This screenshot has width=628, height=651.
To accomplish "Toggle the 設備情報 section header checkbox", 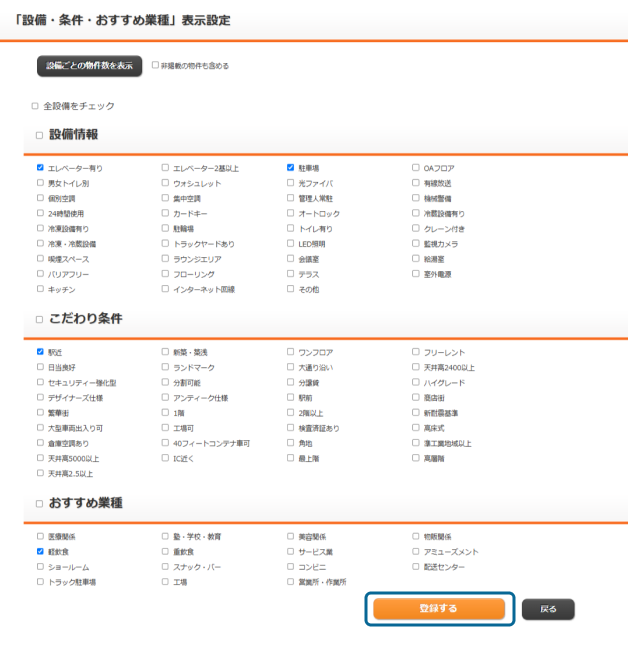I will pyautogui.click(x=40, y=135).
